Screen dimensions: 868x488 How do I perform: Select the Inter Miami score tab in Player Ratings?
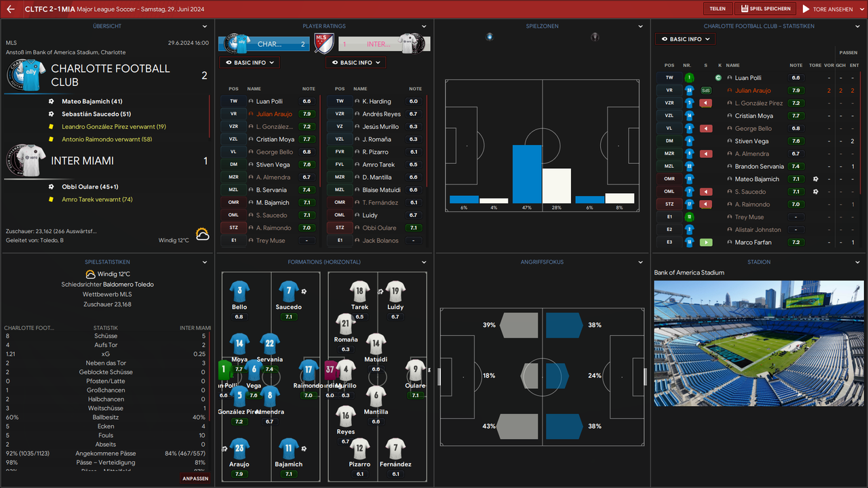[x=385, y=44]
